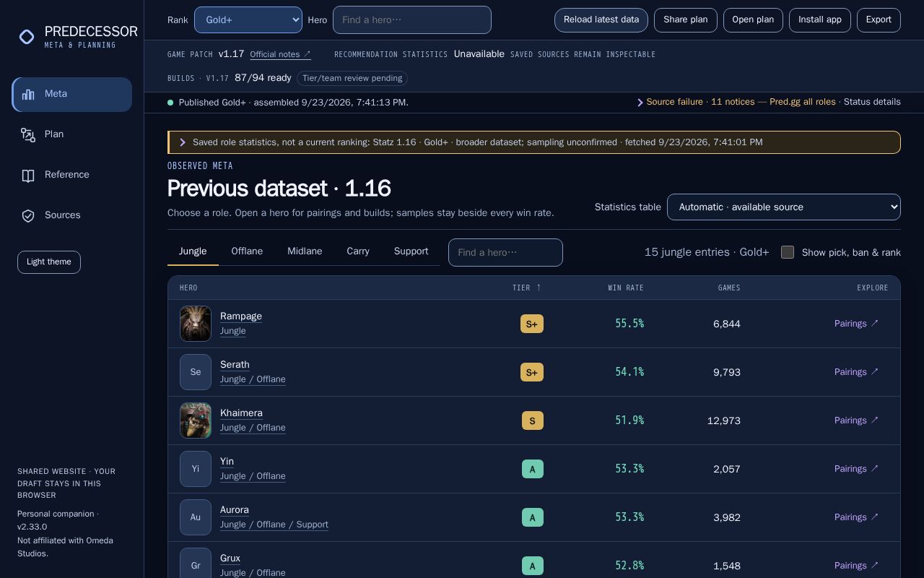Expand the saved role statistics notice
The width and height of the screenshot is (924, 578).
tap(534, 142)
